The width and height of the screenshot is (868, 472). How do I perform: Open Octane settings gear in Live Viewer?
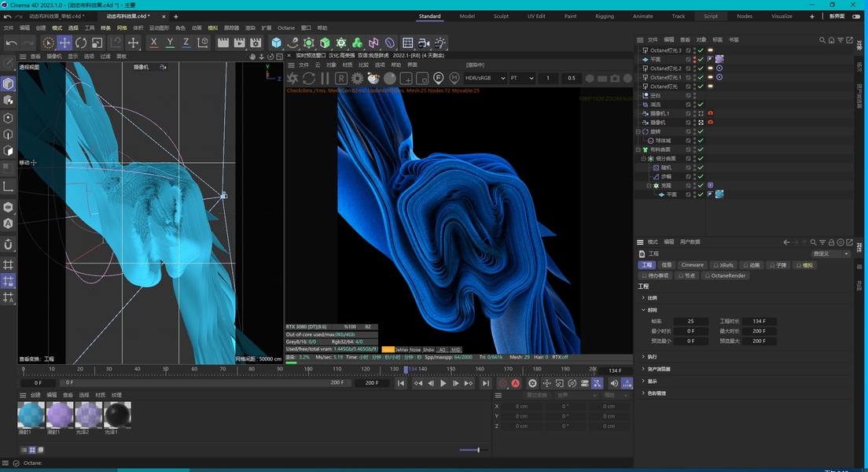click(357, 78)
